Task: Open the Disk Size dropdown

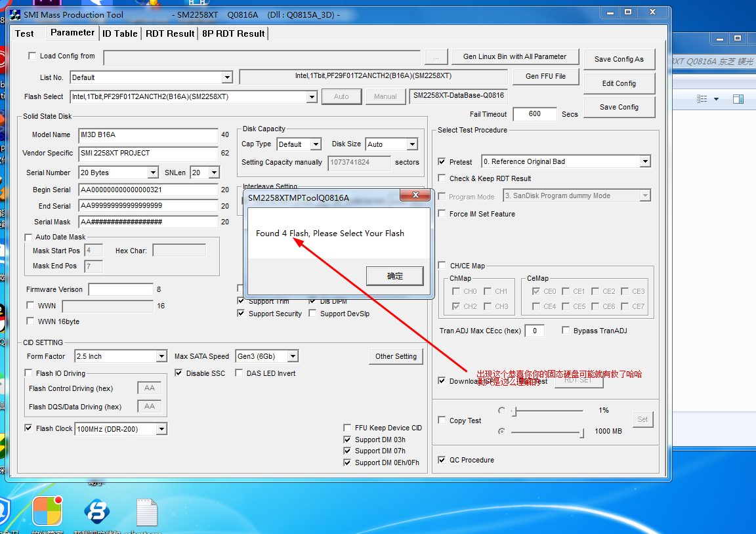Action: click(411, 144)
